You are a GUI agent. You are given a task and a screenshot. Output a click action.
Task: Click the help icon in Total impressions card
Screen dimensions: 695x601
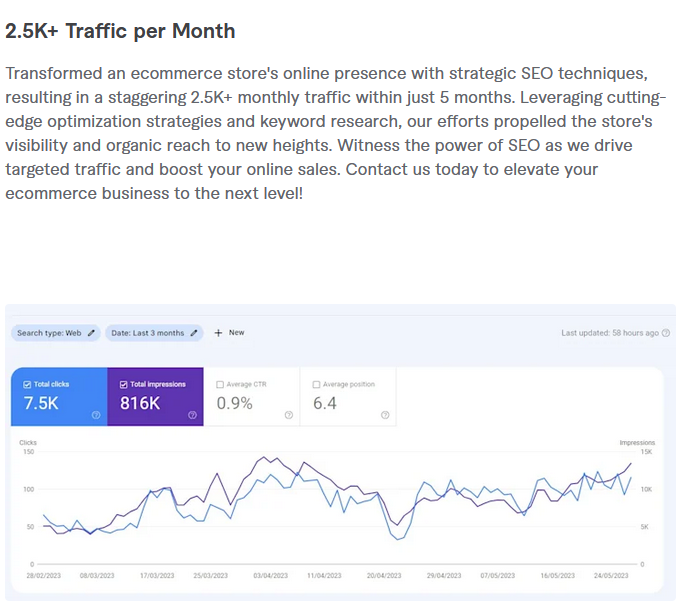click(x=193, y=414)
